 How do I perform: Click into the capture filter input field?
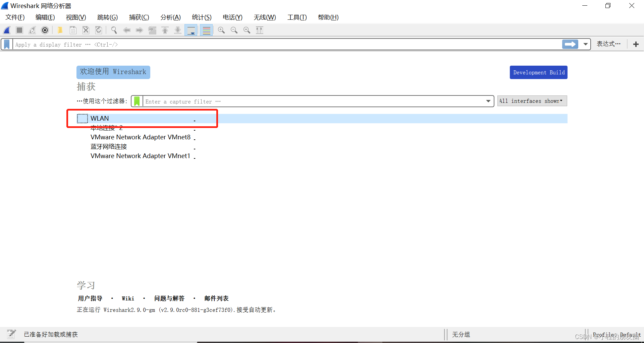314,101
